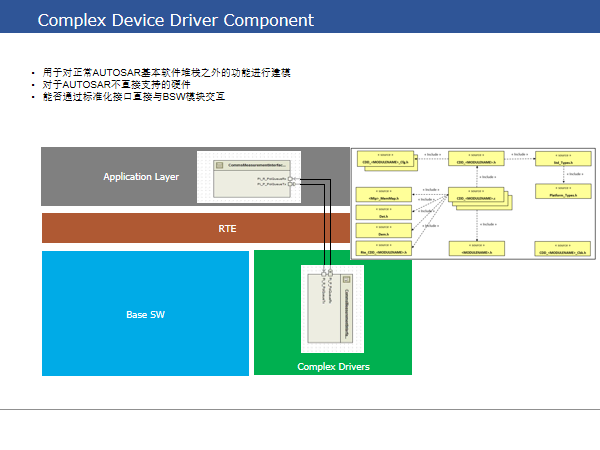Click the CommsMeasurementInterfac... title in the Application Layer component
Screen dimensions: 600x450
coord(257,165)
